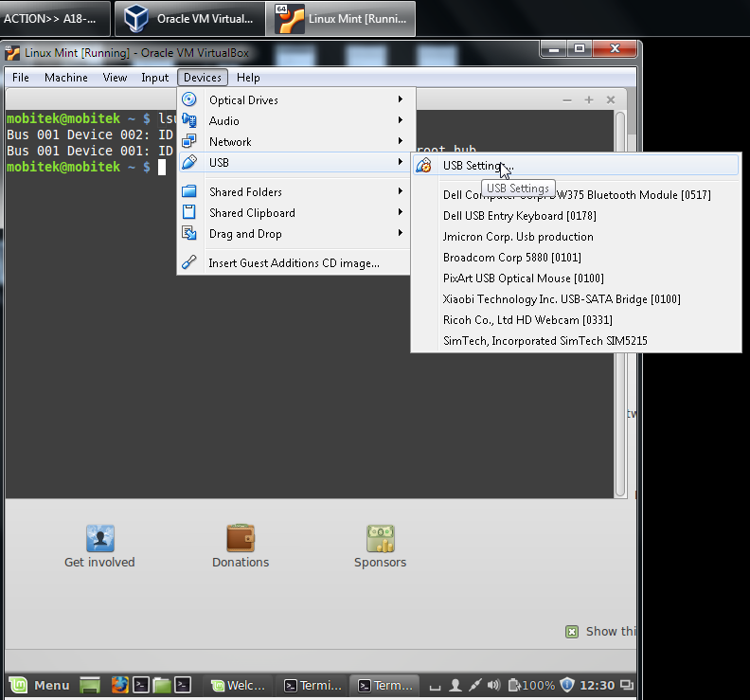Launch Firefox from the Mint panel

tap(119, 685)
